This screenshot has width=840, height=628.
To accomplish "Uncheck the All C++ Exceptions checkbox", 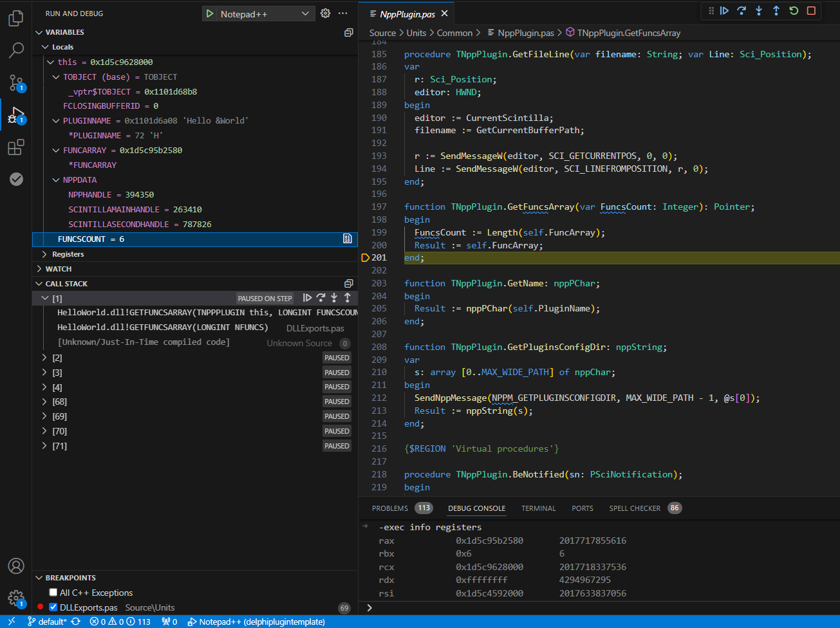I will pos(53,592).
